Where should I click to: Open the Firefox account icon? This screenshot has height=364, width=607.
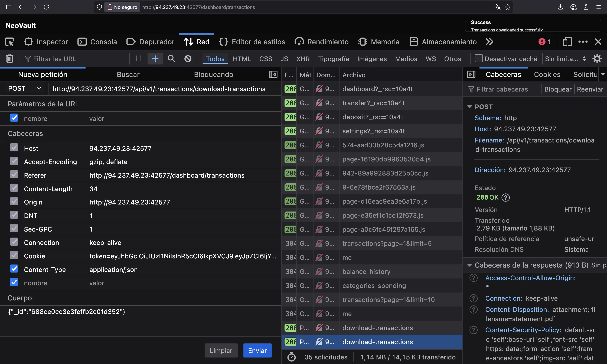click(x=573, y=7)
